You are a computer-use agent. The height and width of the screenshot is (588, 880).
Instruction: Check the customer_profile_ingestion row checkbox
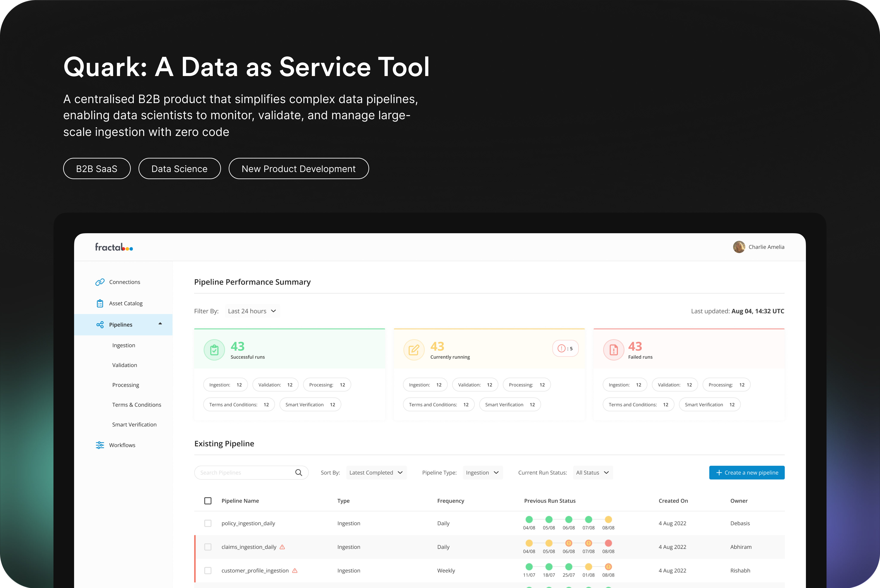[x=208, y=571]
